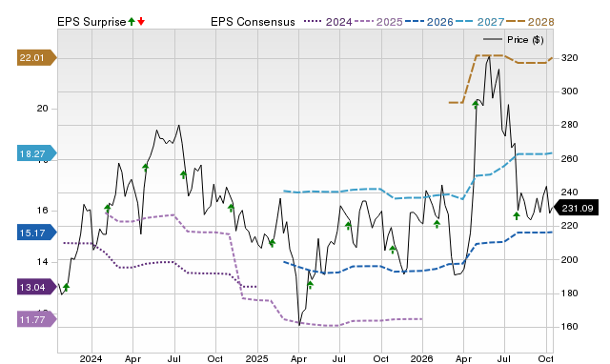Click the 2025 label on the time axis
This screenshot has height=364, width=610.
tap(256, 358)
